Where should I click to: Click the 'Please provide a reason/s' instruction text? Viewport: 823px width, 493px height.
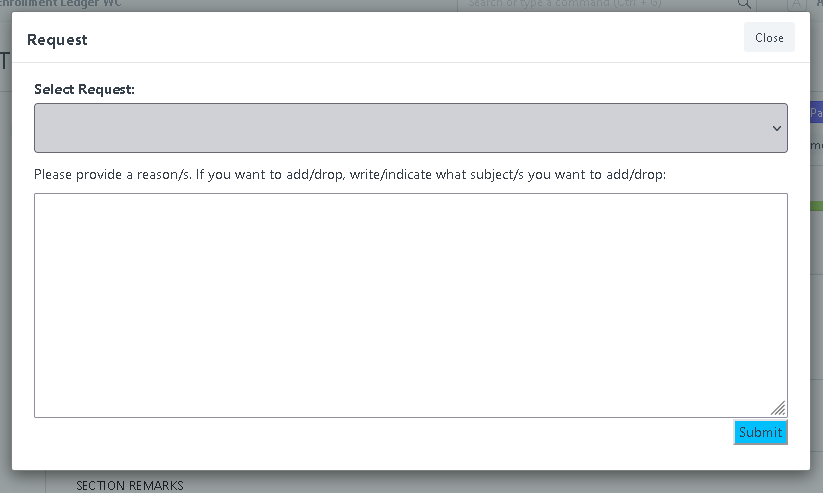(350, 174)
